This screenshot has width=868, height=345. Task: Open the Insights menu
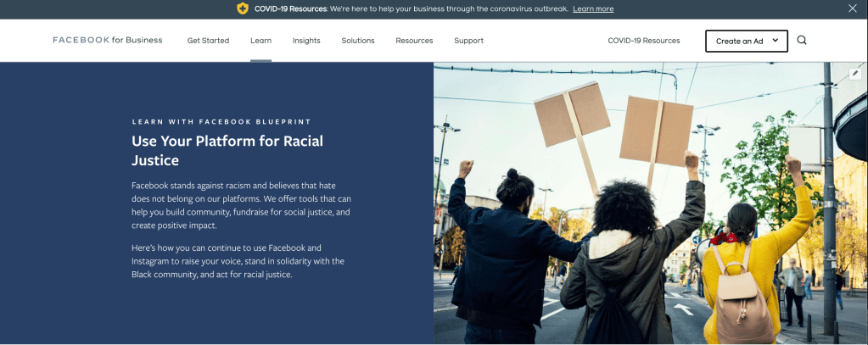coord(306,41)
